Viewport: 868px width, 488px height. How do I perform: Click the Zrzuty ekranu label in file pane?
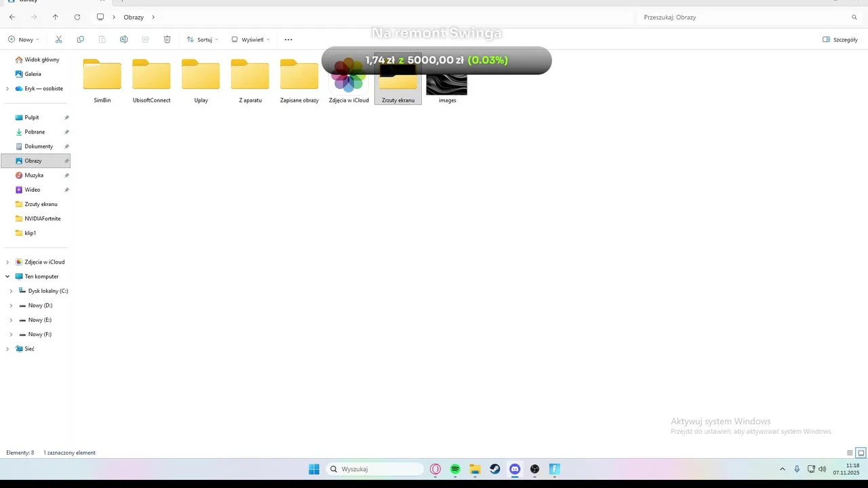[x=398, y=100]
